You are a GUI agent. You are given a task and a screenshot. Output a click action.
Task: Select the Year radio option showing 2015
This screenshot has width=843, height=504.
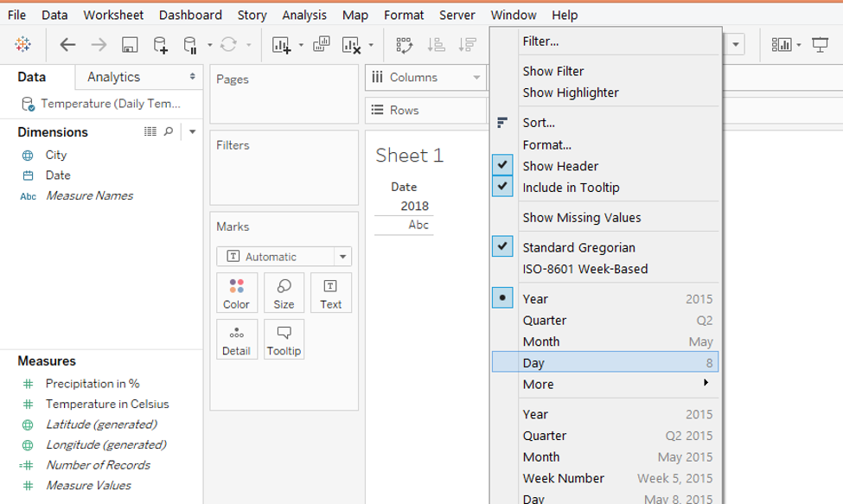[535, 299]
